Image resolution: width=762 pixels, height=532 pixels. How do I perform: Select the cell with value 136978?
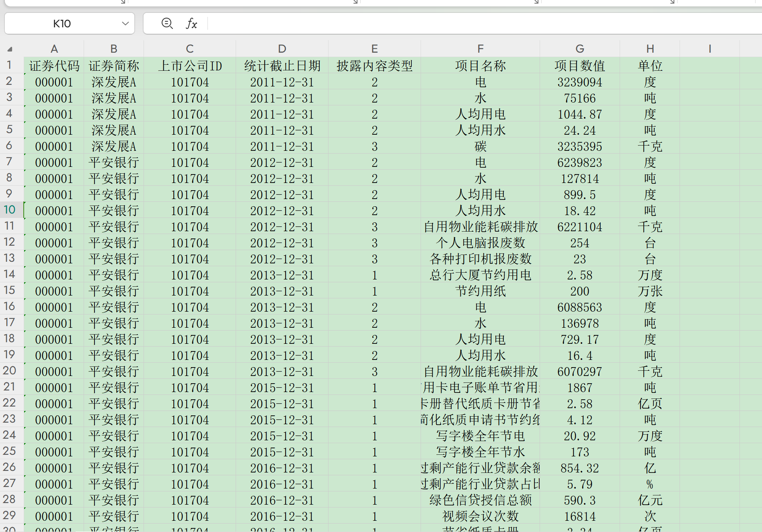click(x=580, y=323)
